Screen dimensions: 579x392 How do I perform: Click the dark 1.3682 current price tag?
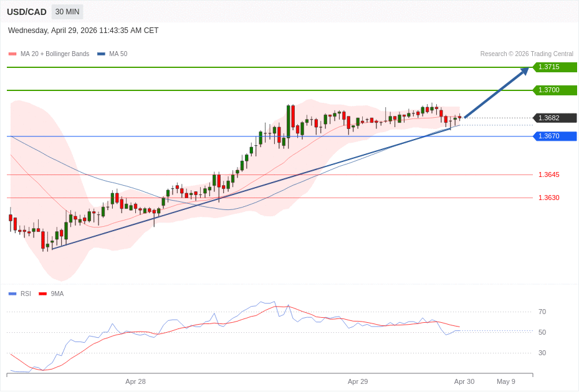(554, 118)
